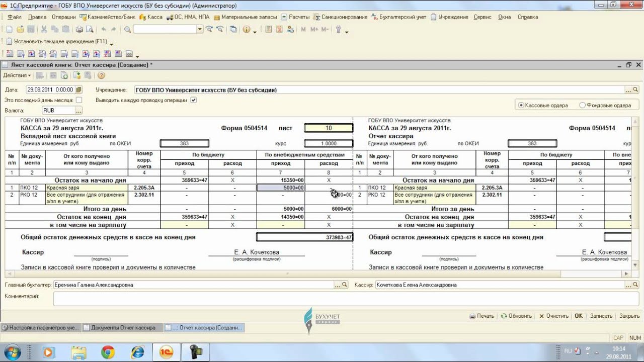Click the лист number field showing 10
The width and height of the screenshot is (644, 362).
[329, 128]
